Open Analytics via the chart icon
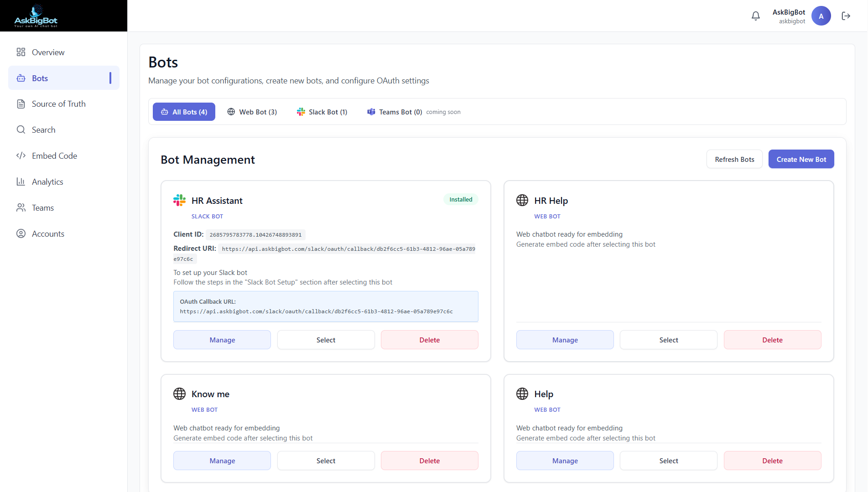868x492 pixels. click(x=21, y=181)
